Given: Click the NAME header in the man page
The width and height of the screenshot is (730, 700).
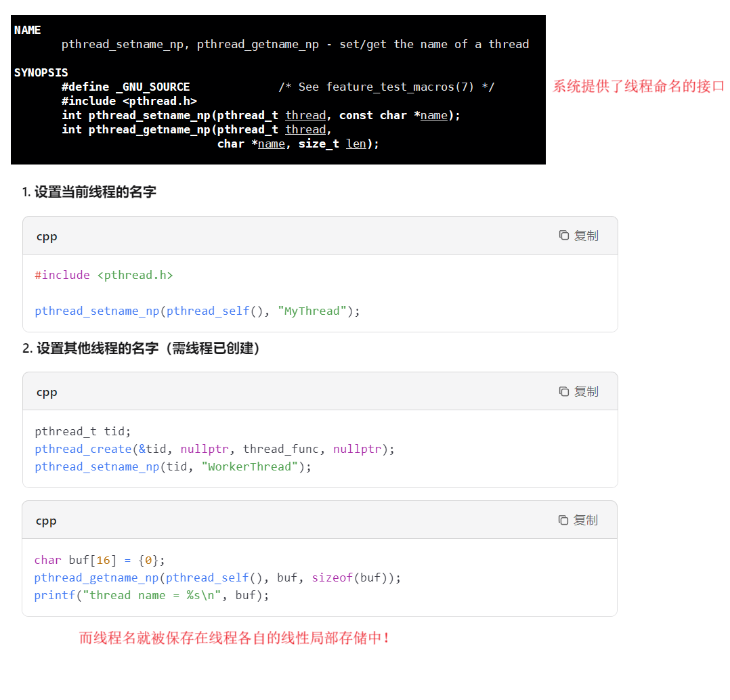Looking at the screenshot, I should click(x=28, y=30).
